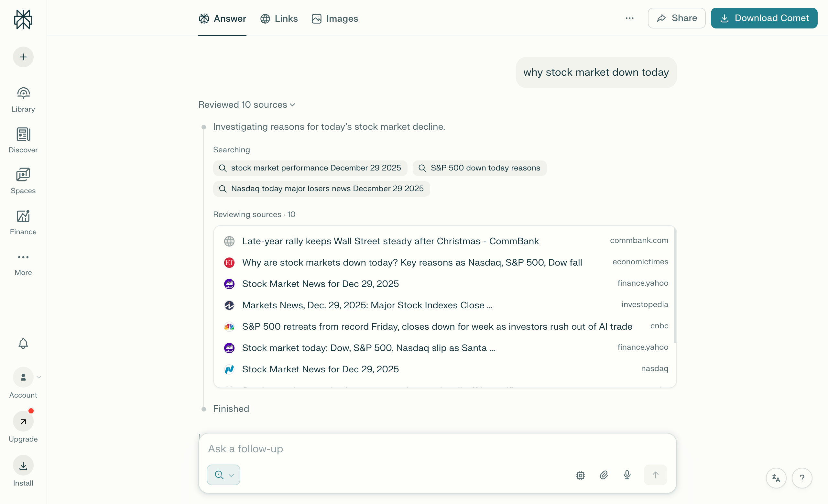Click the 'Reviewing sources · 10' label
This screenshot has height=504, width=828.
pos(254,214)
